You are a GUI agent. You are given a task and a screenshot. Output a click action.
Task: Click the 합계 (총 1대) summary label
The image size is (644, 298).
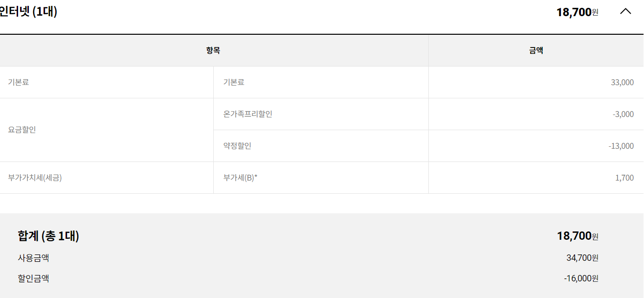click(48, 236)
